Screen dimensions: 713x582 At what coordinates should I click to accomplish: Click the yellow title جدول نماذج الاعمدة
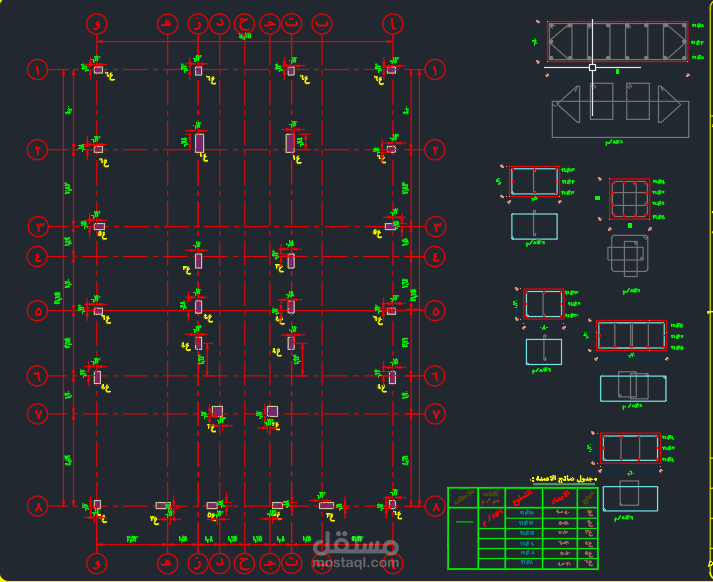[x=564, y=479]
